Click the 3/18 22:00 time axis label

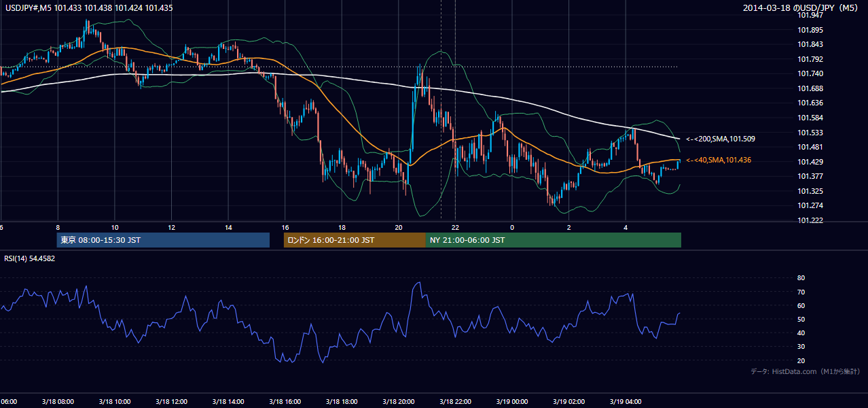[455, 402]
